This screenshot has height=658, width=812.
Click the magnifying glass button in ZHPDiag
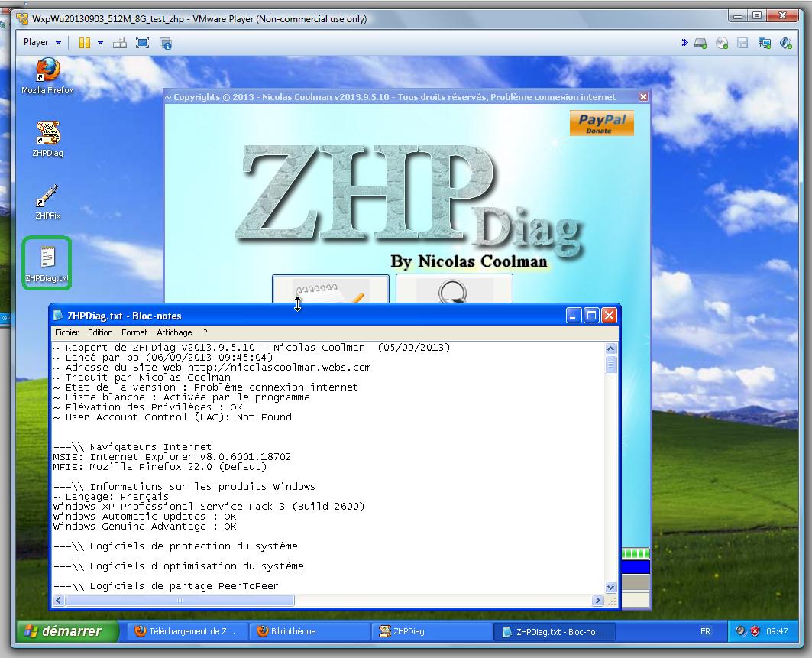pyautogui.click(x=455, y=289)
